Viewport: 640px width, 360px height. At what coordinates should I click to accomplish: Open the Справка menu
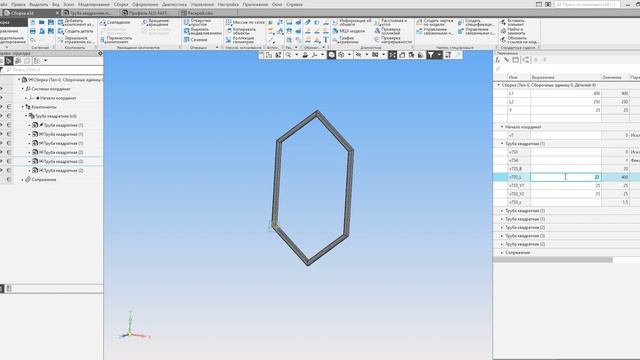294,4
